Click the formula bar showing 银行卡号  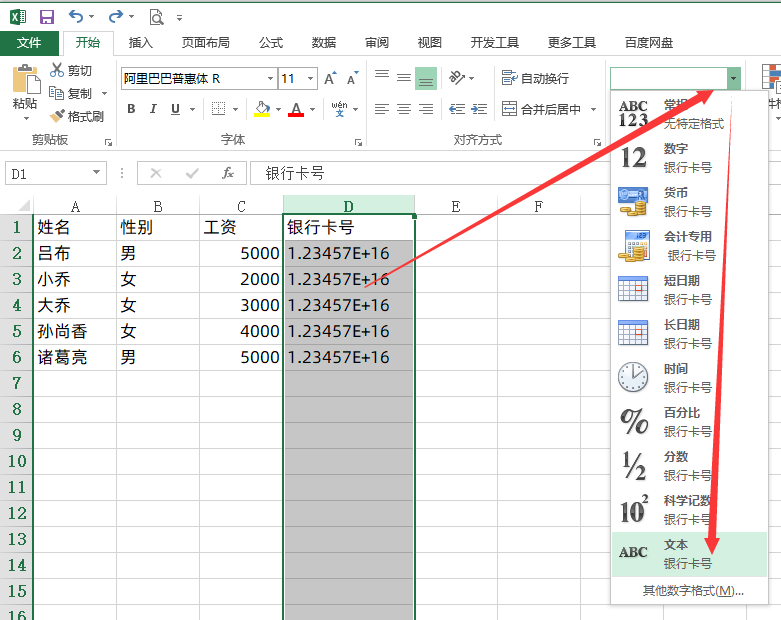click(x=428, y=173)
